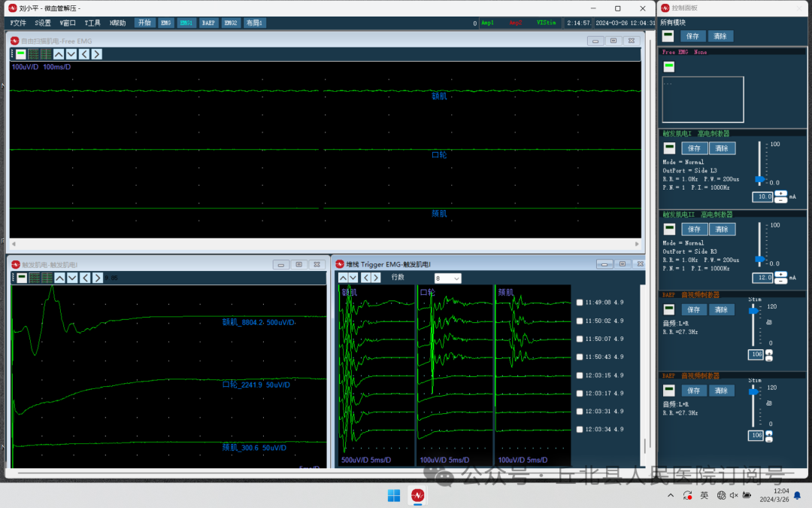Image resolution: width=812 pixels, height=508 pixels.
Task: Click the down arrow in Free EMG toolbar
Action: [71, 54]
